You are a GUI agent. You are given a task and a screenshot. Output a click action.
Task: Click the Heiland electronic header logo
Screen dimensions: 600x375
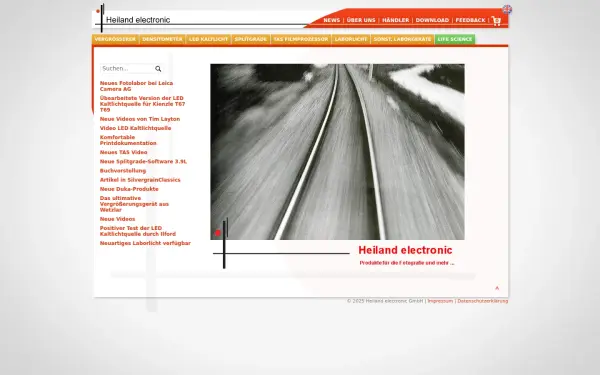pos(132,18)
